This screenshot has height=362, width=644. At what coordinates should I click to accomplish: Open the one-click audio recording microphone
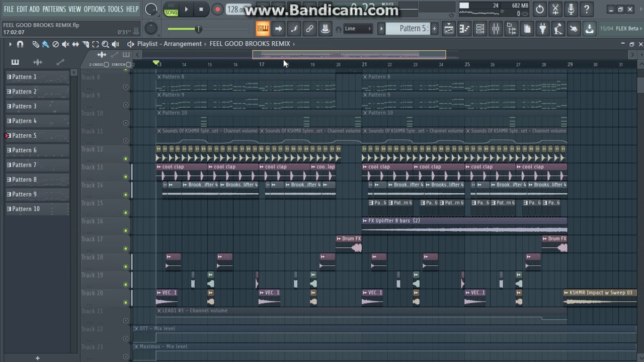pos(571,9)
